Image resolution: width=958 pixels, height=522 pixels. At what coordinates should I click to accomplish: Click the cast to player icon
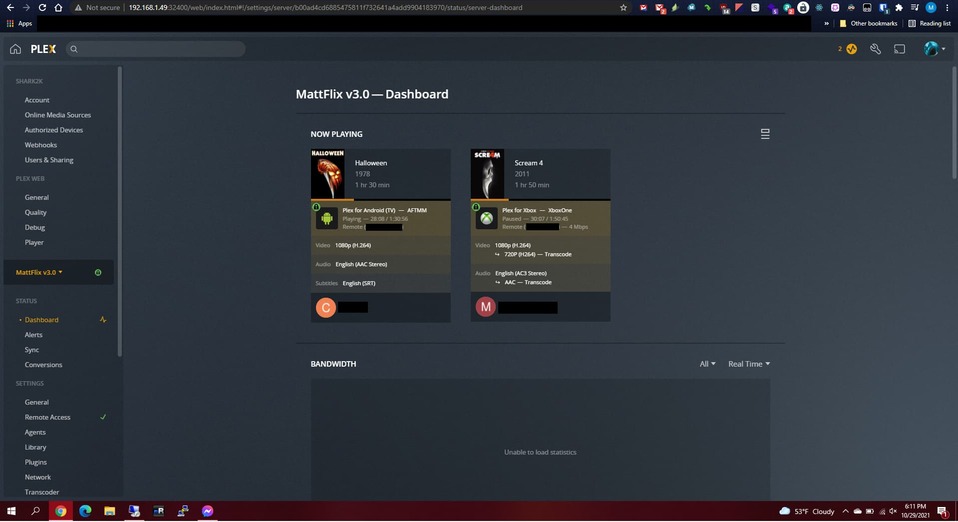899,49
